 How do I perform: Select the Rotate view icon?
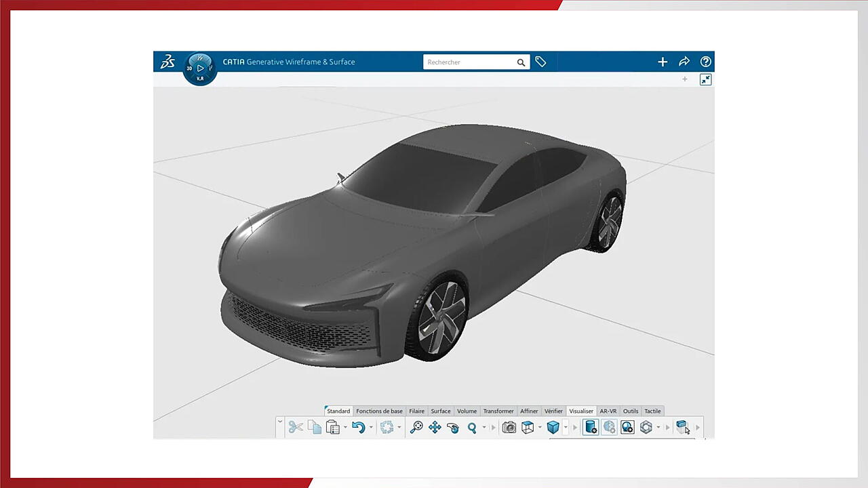tap(453, 428)
